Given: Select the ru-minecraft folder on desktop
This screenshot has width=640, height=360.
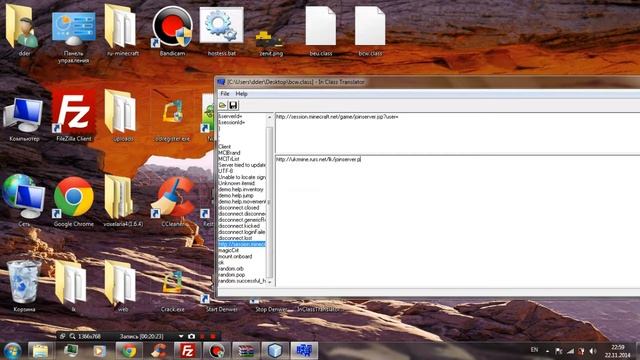Looking at the screenshot, I should 122,31.
